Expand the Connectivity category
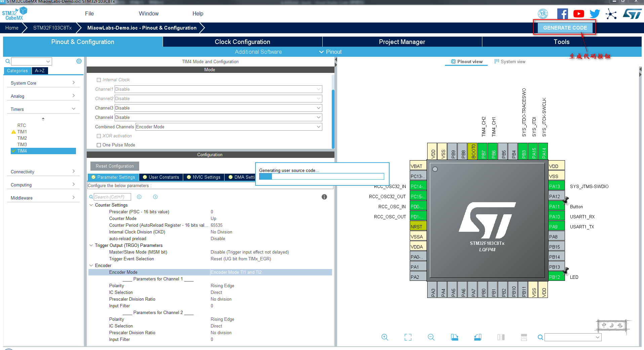Screen dimensions: 644x350 [43, 172]
